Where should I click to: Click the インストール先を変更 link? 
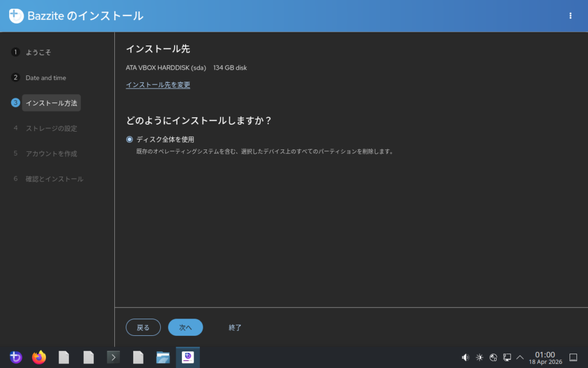(x=158, y=85)
